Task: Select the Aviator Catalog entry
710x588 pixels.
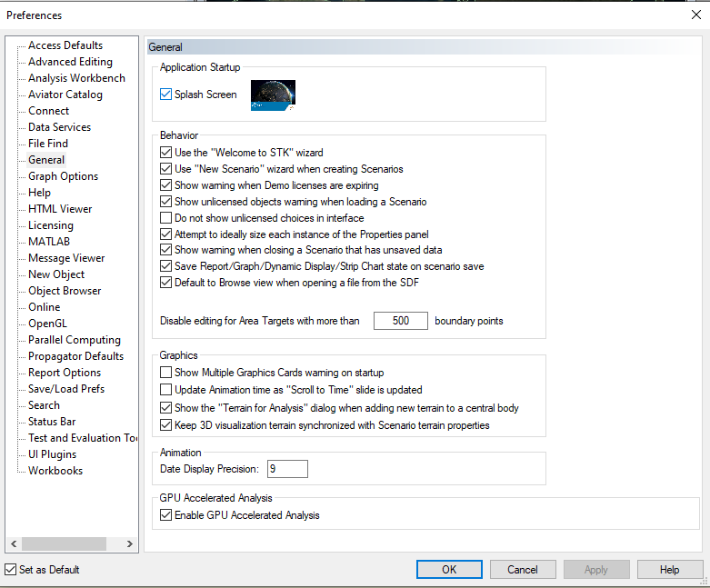Action: click(x=65, y=95)
